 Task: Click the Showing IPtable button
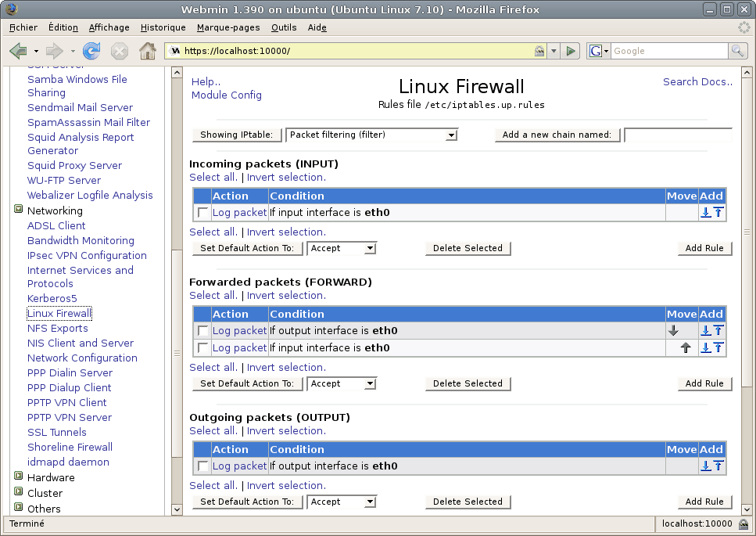(236, 135)
